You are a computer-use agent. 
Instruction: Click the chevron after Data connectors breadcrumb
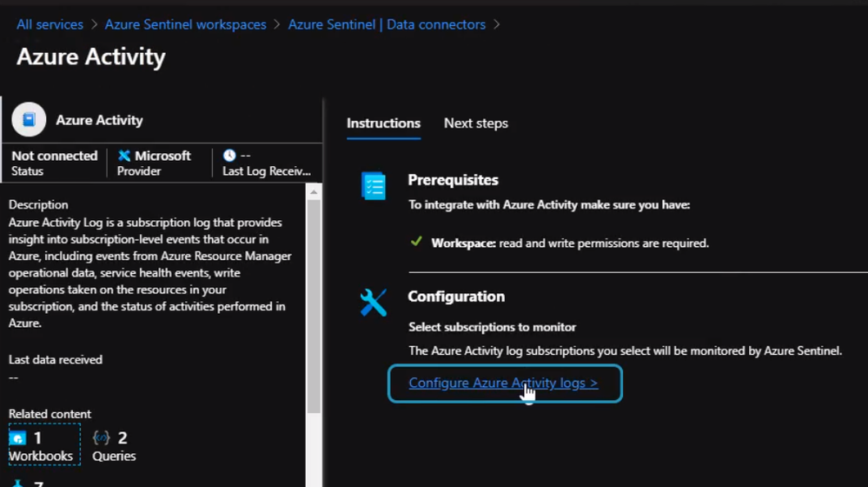(x=497, y=24)
